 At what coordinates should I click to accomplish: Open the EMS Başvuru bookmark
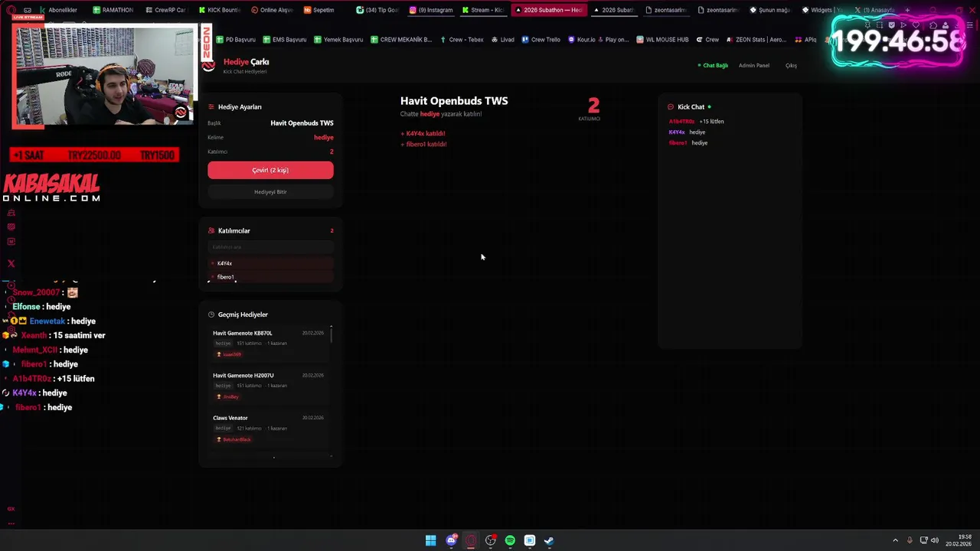click(x=284, y=40)
